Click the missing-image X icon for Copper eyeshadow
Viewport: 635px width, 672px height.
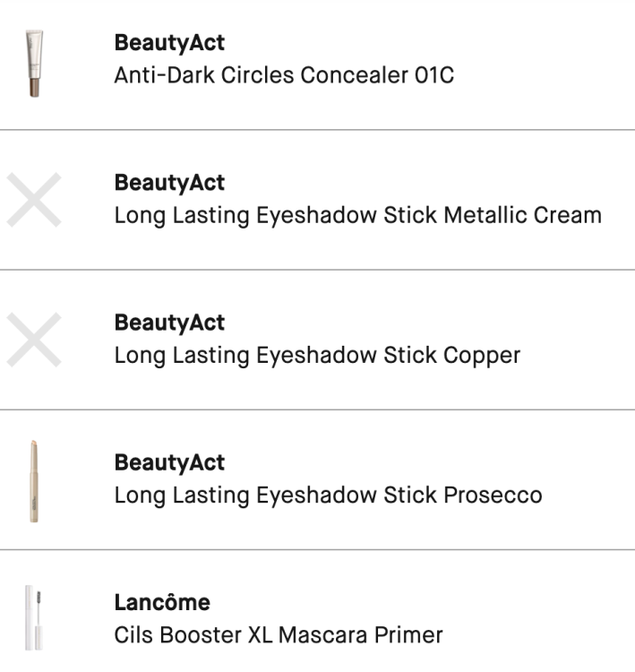(x=34, y=339)
